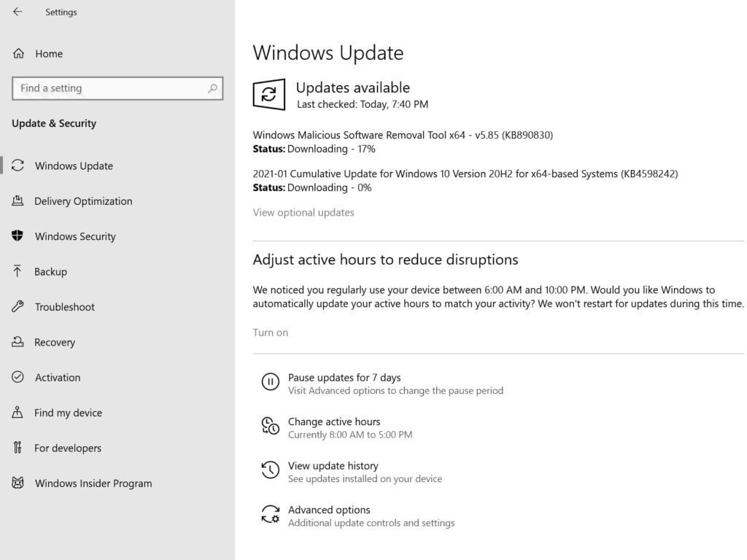The height and width of the screenshot is (560, 747).
Task: Click the Pause updates icon
Action: (x=270, y=381)
